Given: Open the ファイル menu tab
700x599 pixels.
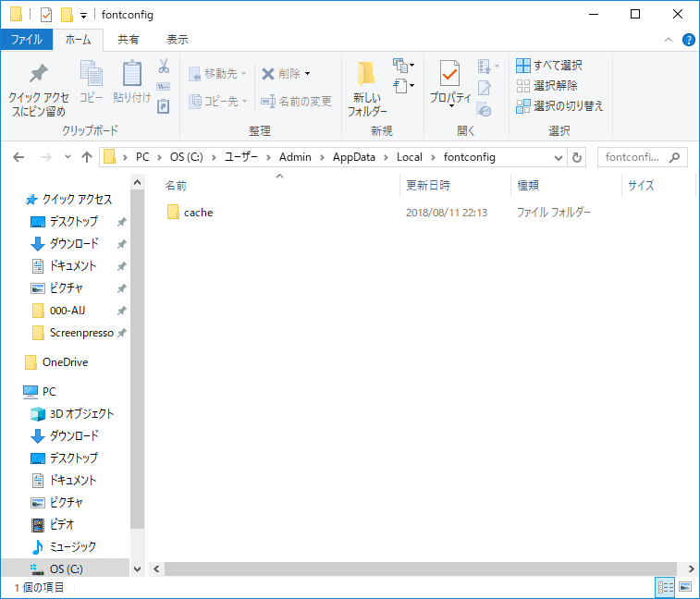Looking at the screenshot, I should pyautogui.click(x=26, y=40).
